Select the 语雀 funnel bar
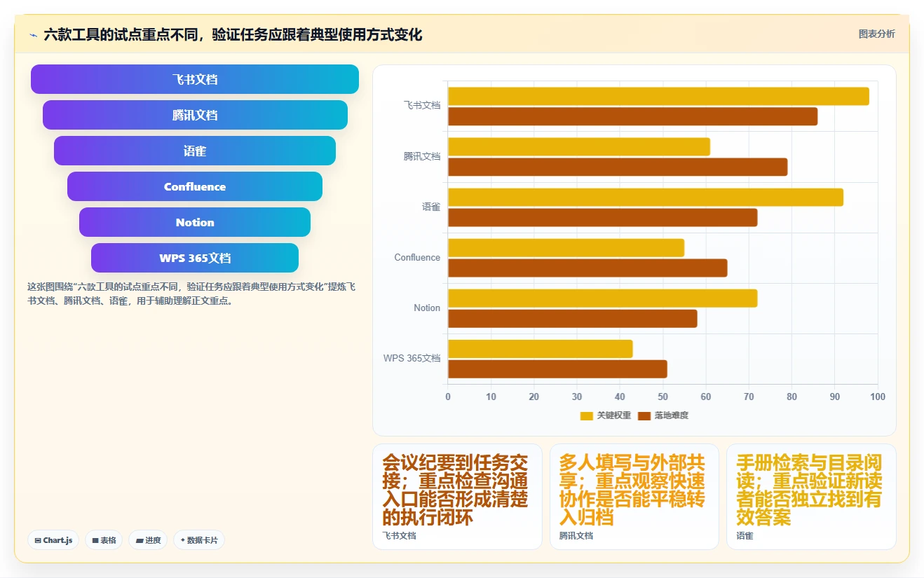This screenshot has width=924, height=578. click(x=195, y=151)
